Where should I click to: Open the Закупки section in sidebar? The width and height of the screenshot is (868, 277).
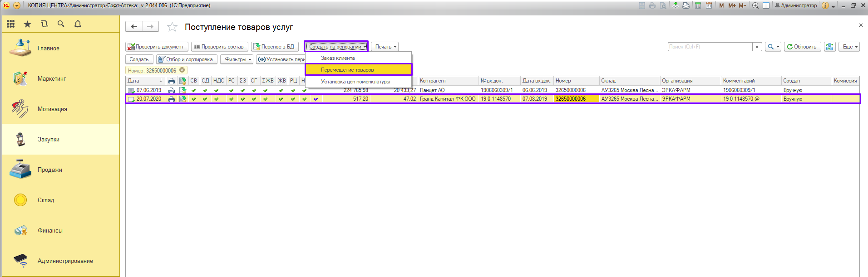click(49, 139)
